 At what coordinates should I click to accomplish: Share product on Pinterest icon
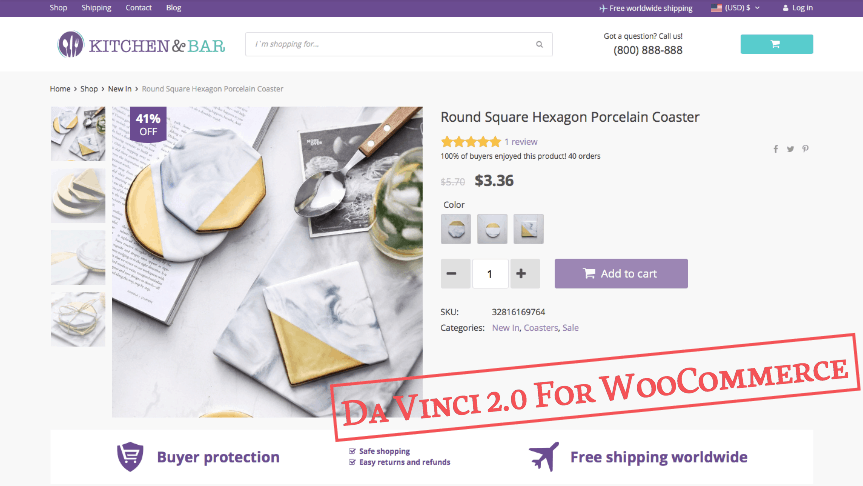pyautogui.click(x=805, y=149)
